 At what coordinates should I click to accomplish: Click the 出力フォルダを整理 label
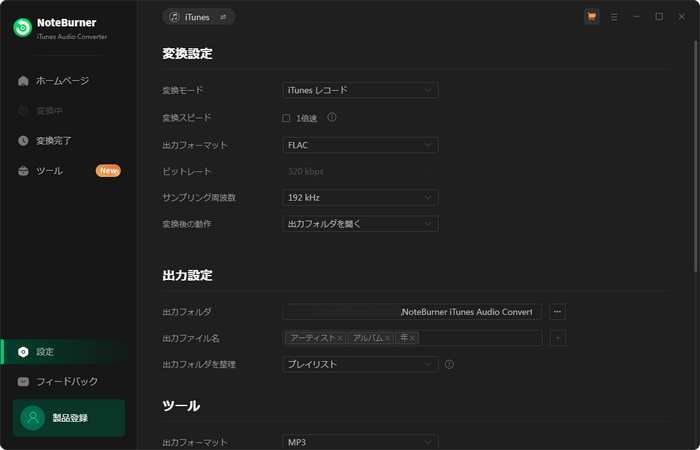click(199, 365)
